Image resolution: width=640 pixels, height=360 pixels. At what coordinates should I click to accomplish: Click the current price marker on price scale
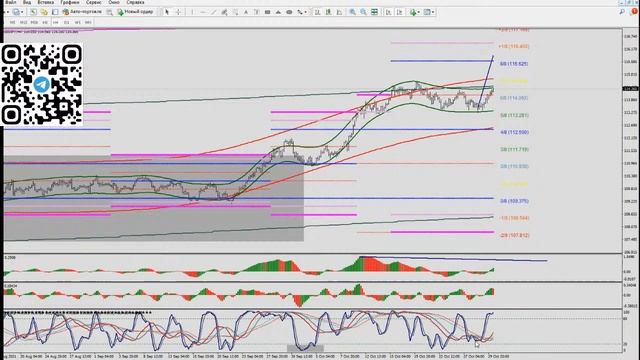[x=631, y=89]
